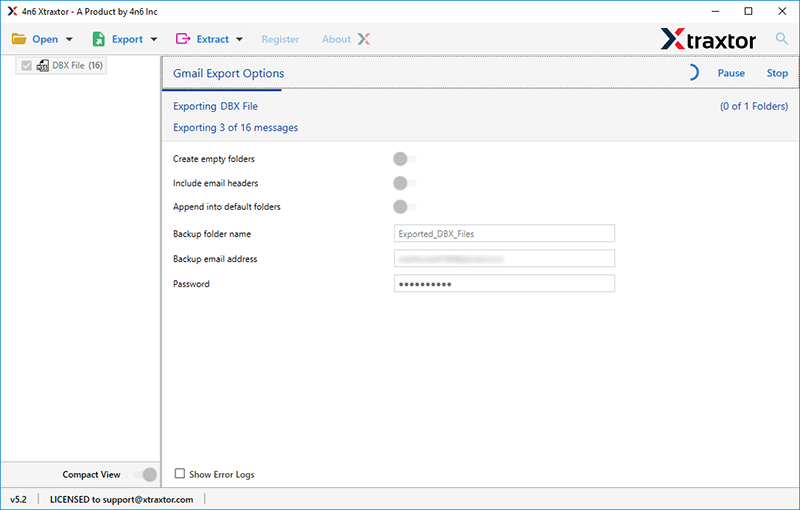Viewport: 800px width, 510px height.
Task: Click the X logo beside About
Action: click(x=364, y=39)
